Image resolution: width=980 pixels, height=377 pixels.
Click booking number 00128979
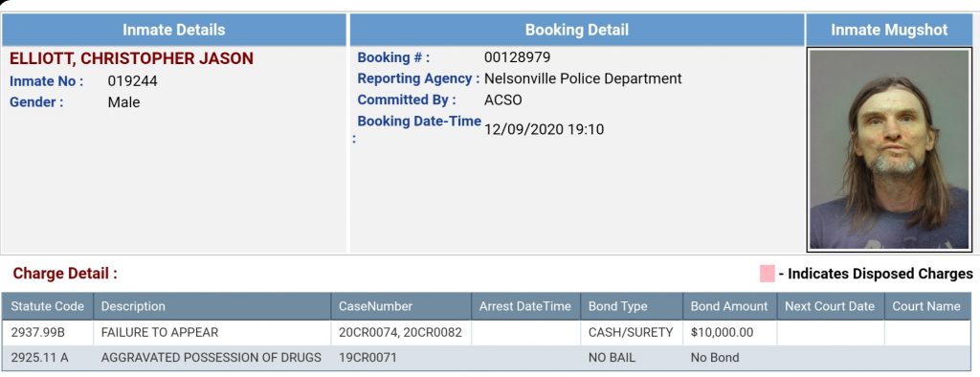[x=517, y=57]
